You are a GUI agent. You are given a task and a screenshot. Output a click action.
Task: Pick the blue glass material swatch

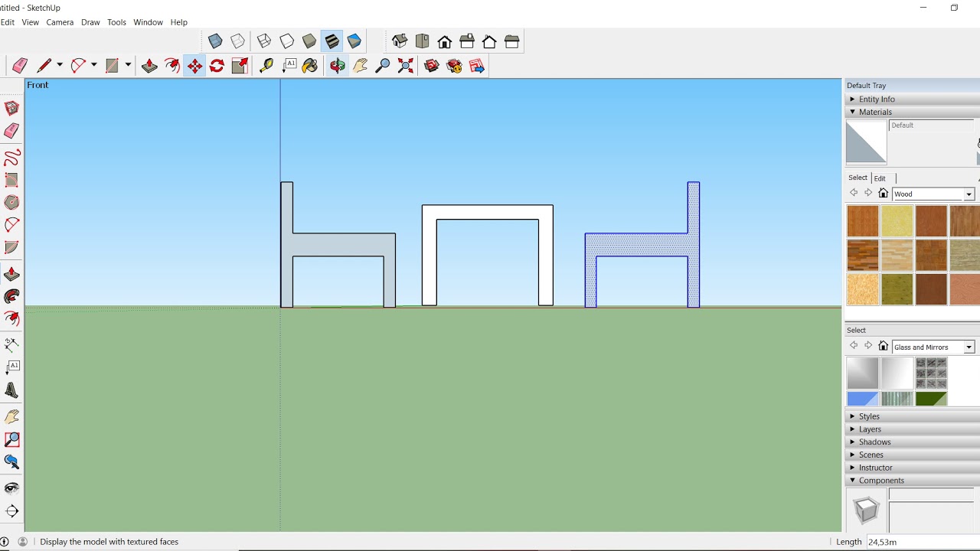[x=863, y=399]
